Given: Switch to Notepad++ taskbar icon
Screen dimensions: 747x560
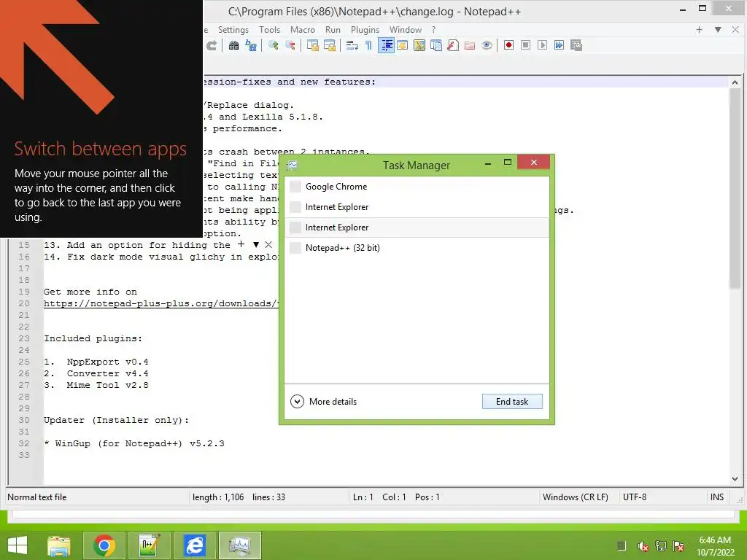Looking at the screenshot, I should pos(149,545).
